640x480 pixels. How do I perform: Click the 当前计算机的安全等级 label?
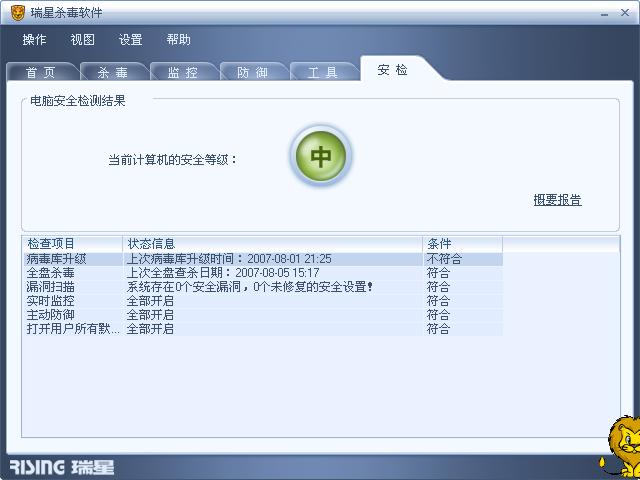(x=173, y=160)
